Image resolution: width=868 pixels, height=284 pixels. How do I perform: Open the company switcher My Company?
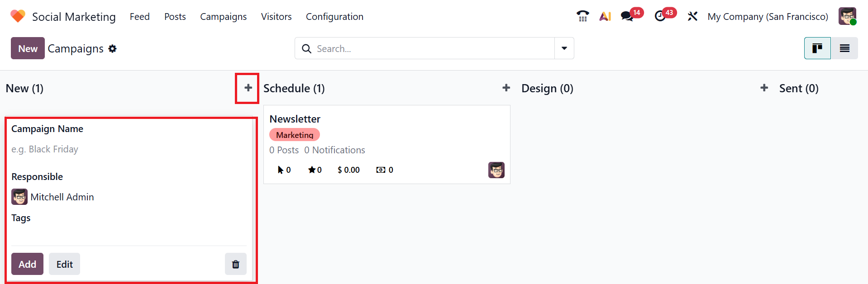click(x=768, y=16)
